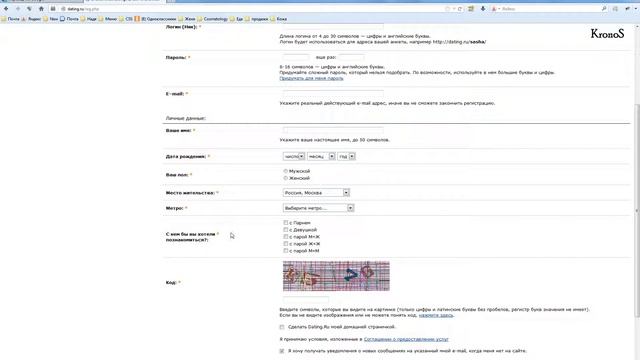Open the Яндекс bookmark
640x360 pixels.
pyautogui.click(x=31, y=19)
